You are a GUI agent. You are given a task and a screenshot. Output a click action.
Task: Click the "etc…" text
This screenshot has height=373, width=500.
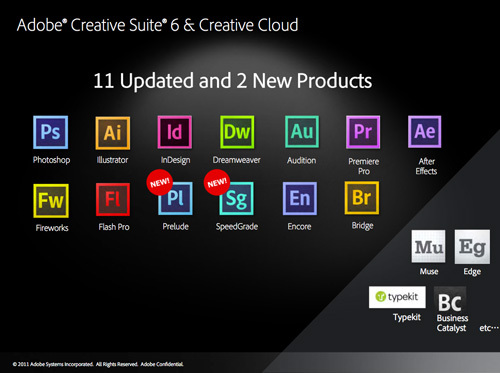pos(489,328)
